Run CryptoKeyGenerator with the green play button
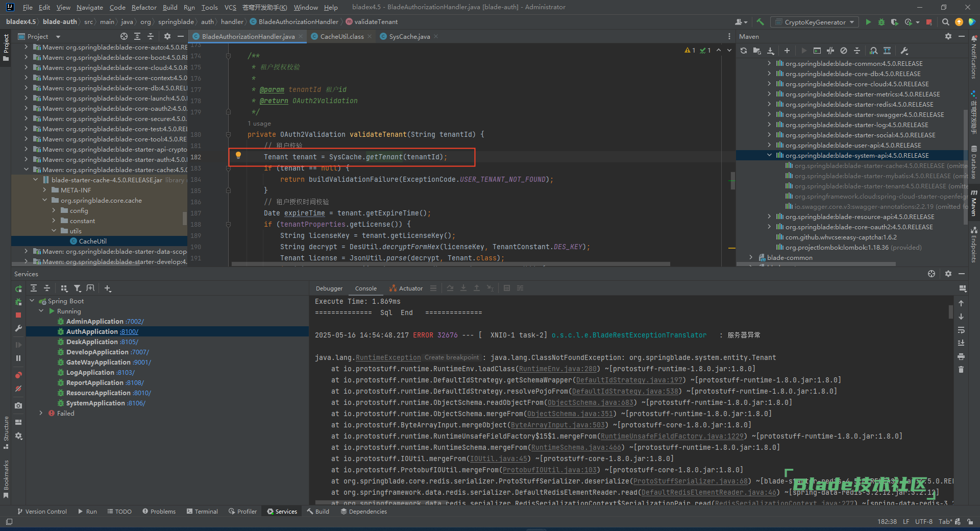980x531 pixels. (868, 22)
